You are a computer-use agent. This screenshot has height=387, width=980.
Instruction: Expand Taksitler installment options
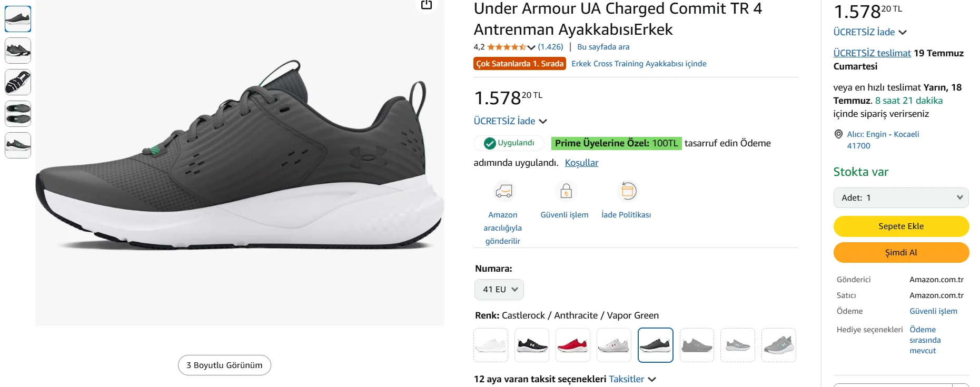(632, 379)
